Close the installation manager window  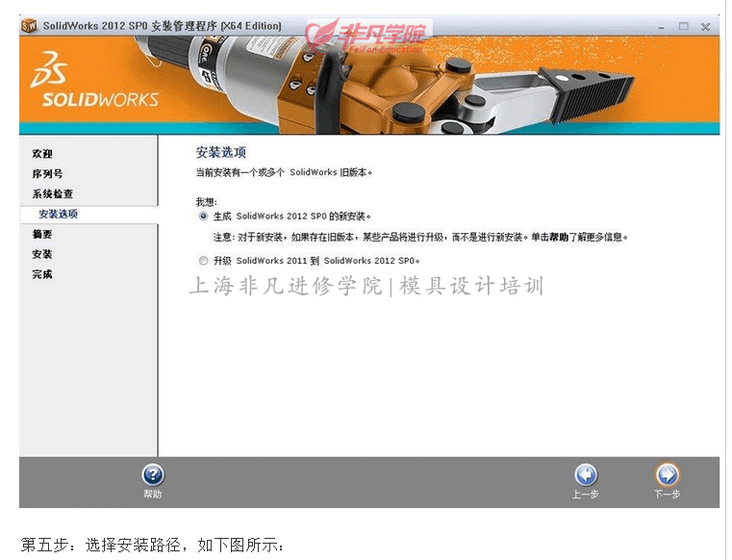click(x=705, y=27)
